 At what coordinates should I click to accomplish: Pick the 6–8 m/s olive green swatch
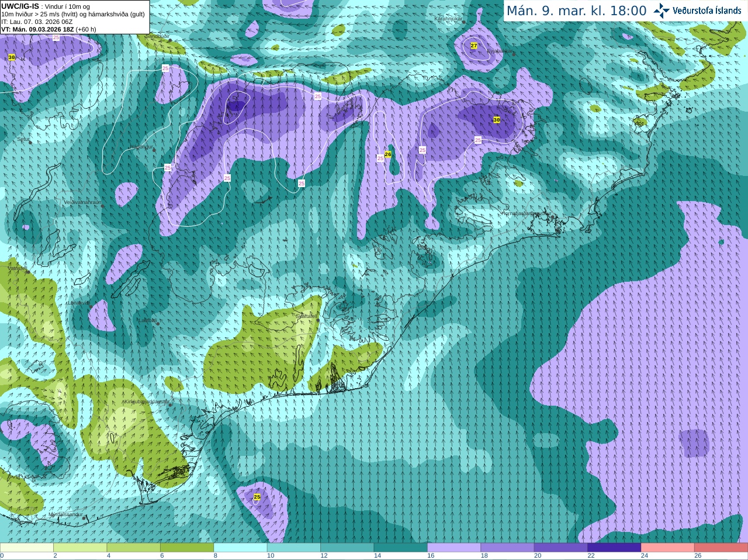187,548
